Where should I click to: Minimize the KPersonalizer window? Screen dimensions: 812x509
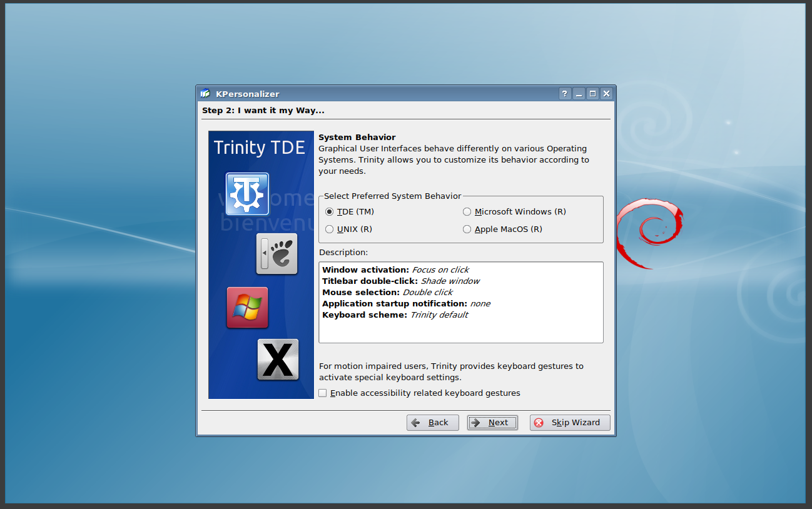[x=579, y=94]
